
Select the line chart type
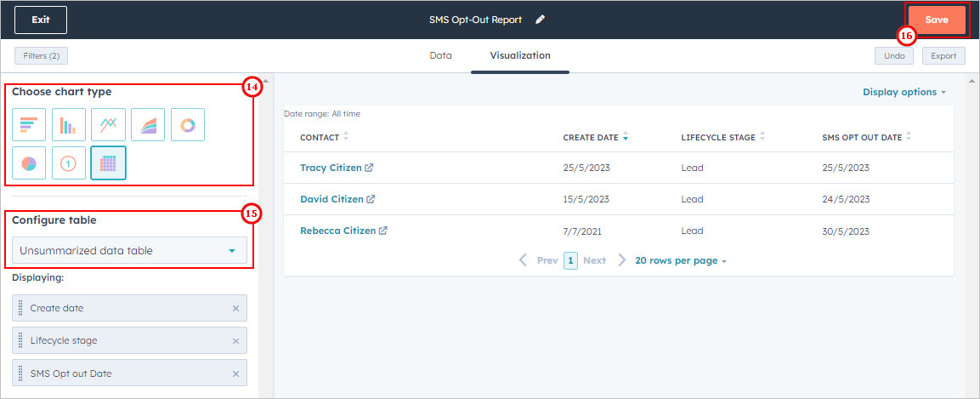(108, 124)
